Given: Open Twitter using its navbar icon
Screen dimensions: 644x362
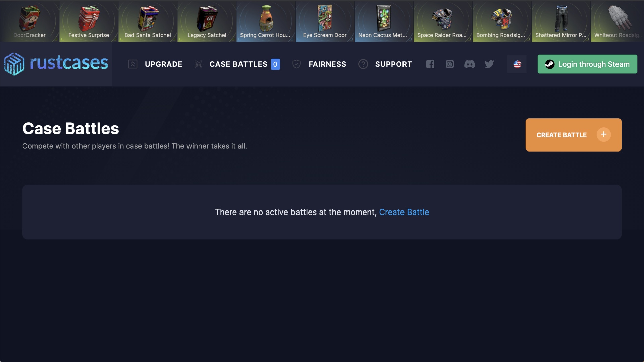Looking at the screenshot, I should 489,64.
